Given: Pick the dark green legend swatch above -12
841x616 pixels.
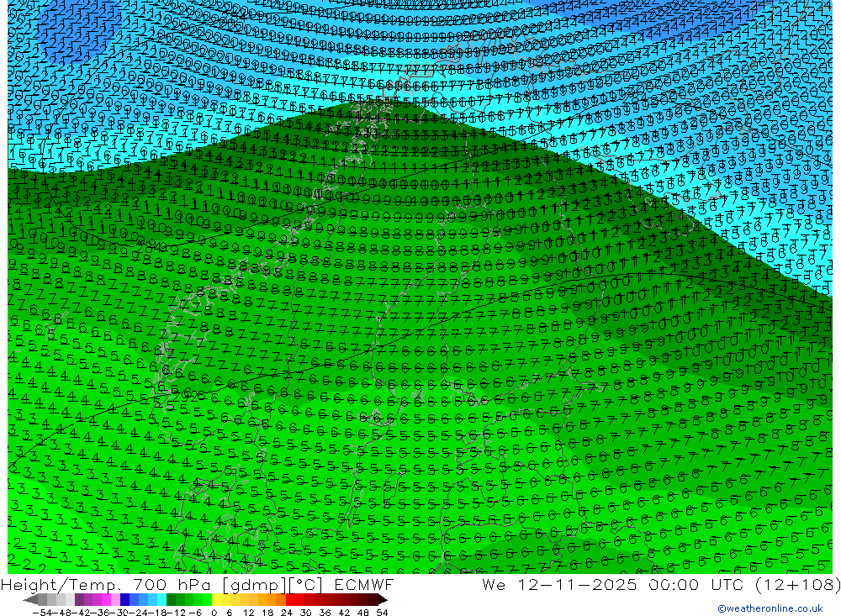Looking at the screenshot, I should coord(171,600).
